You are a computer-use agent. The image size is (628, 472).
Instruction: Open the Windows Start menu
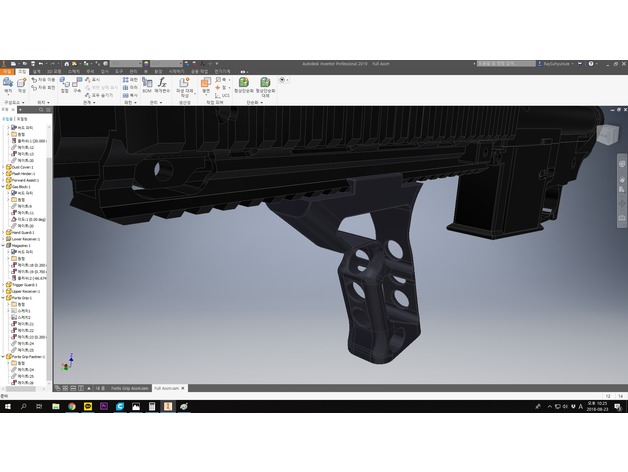(x=8, y=407)
